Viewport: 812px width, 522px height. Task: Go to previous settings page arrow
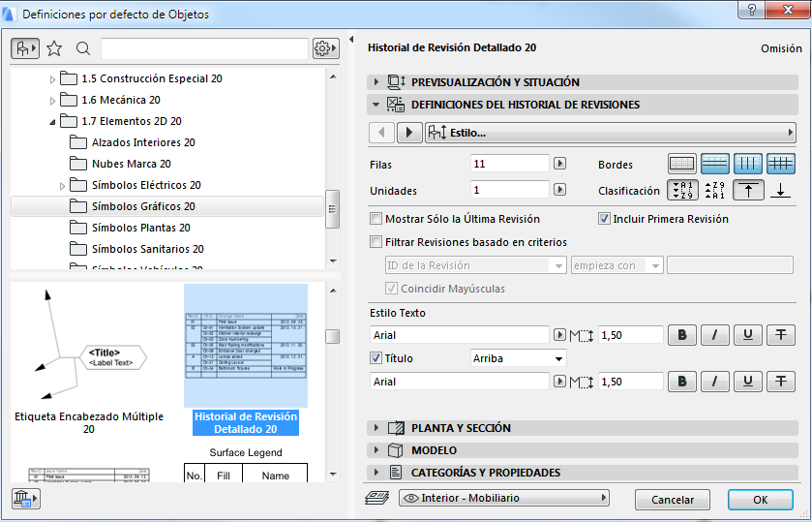coord(382,133)
